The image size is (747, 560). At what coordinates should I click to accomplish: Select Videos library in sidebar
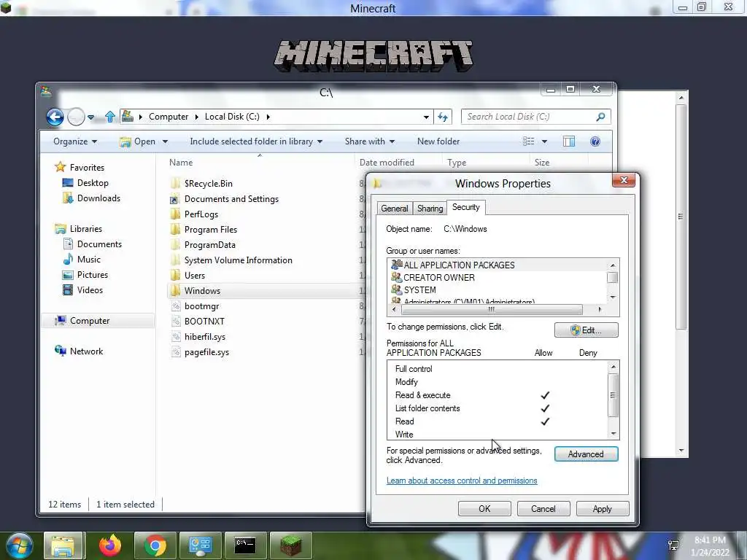point(90,289)
